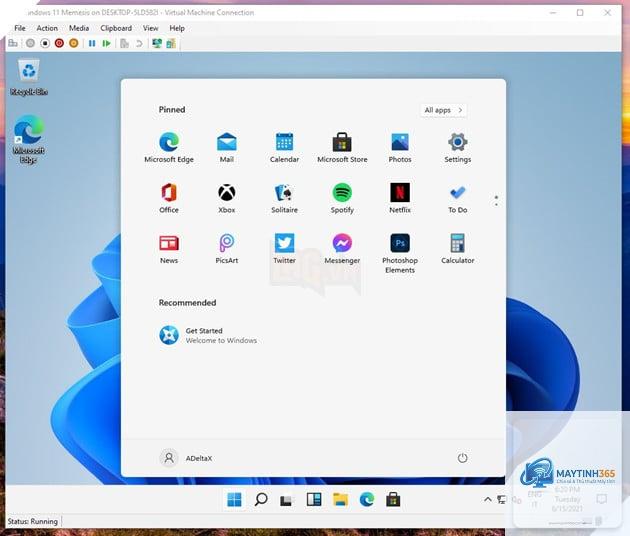This screenshot has height=536, width=630.
Task: Open Messenger
Action: click(342, 249)
